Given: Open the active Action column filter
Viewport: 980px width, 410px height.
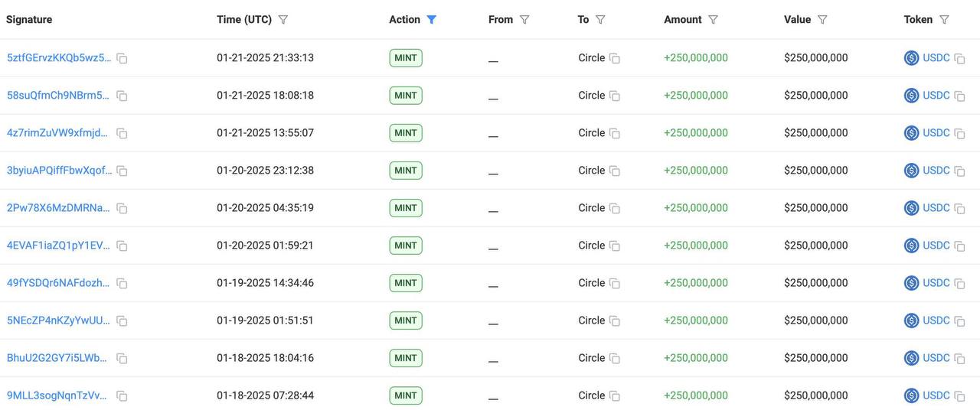Looking at the screenshot, I should coord(432,20).
